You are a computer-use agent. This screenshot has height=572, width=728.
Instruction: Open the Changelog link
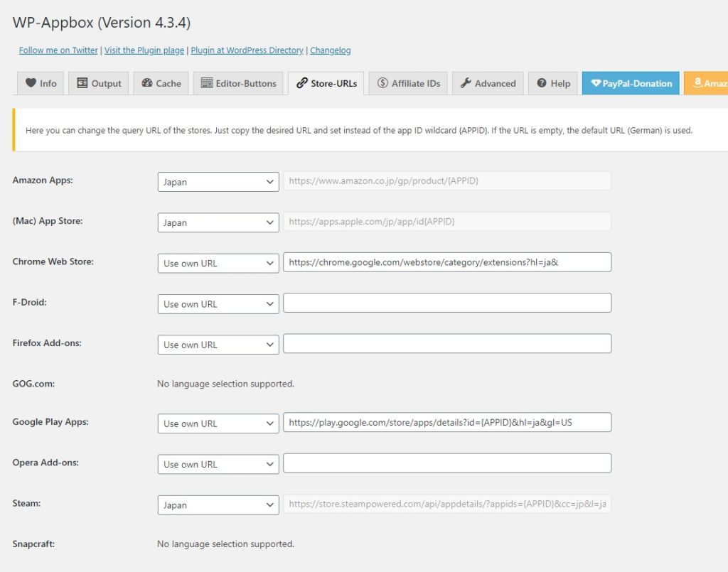[331, 50]
